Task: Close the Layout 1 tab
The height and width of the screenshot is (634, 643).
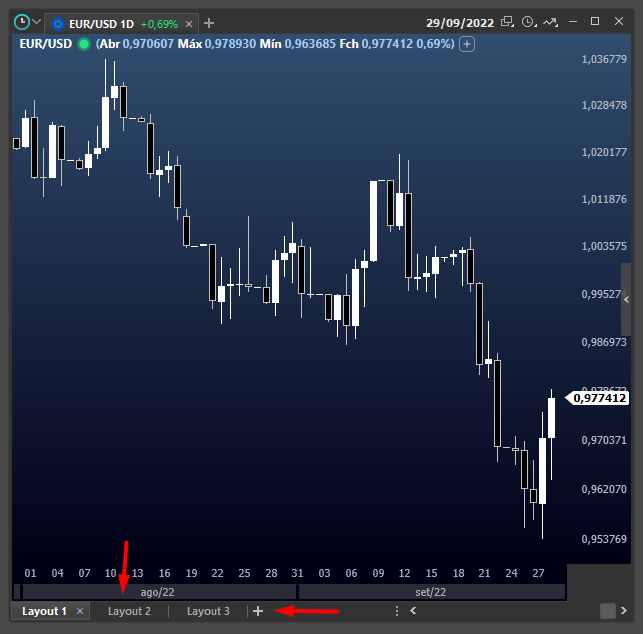Action: pyautogui.click(x=80, y=611)
